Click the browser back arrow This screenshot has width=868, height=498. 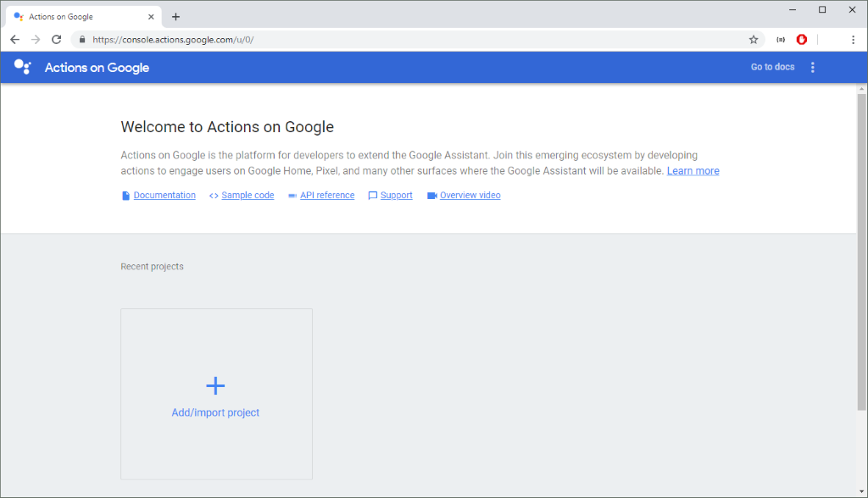pos(15,39)
